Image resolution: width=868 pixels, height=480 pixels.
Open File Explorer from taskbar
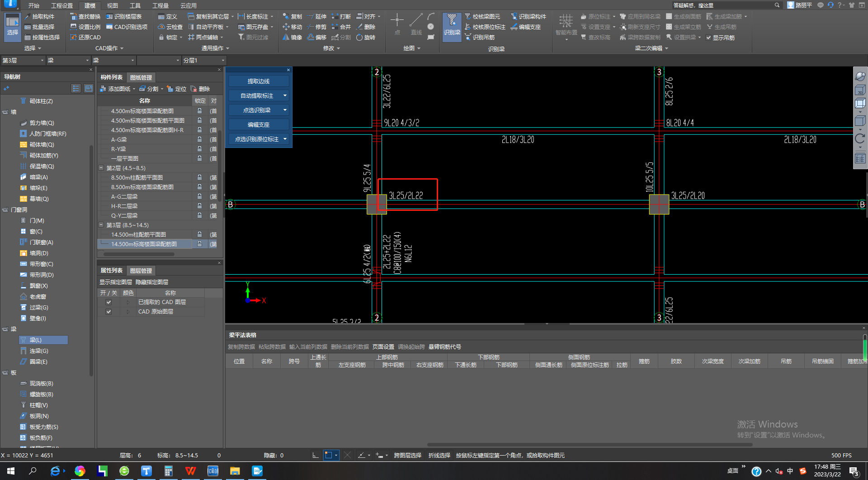point(235,471)
